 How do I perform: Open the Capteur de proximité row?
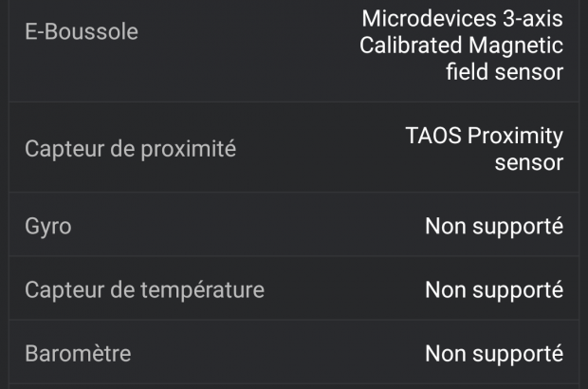tap(294, 149)
